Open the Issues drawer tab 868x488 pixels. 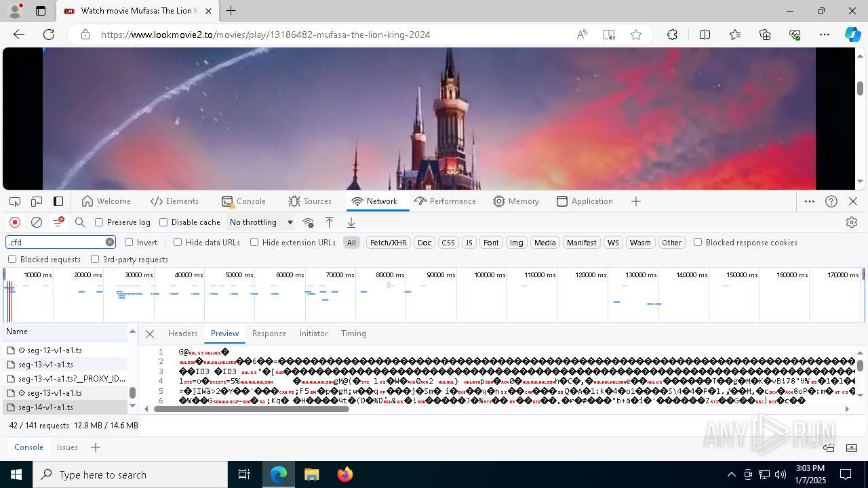(x=67, y=447)
